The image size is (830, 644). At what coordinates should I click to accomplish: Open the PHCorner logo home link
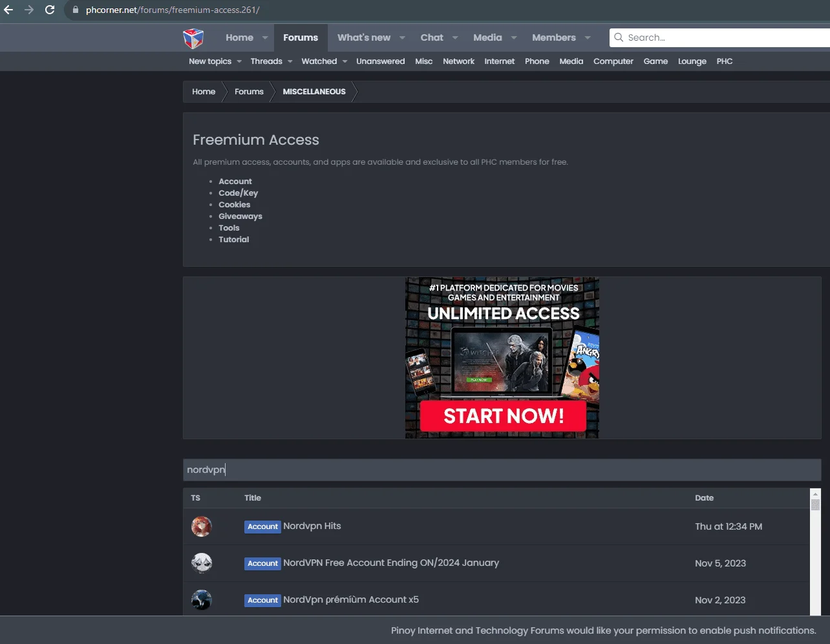point(193,38)
